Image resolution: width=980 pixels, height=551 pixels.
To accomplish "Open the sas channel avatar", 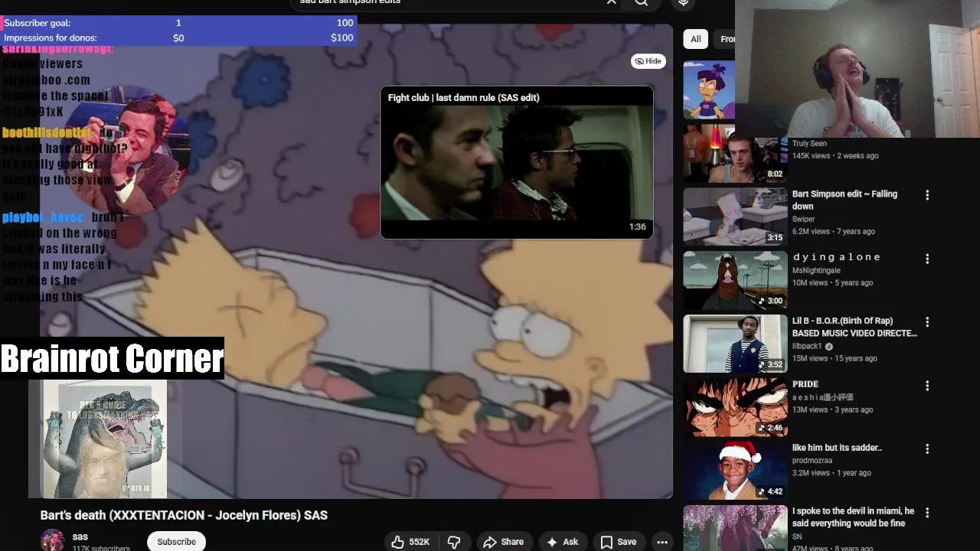I will coord(53,540).
